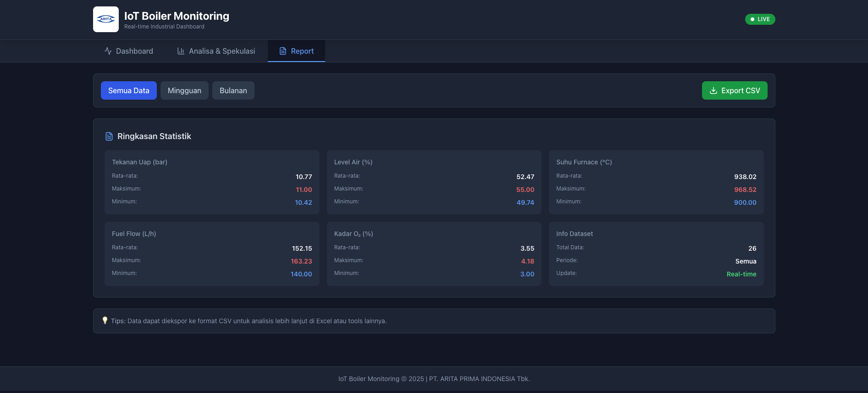Click the Ringkasan Statistik document icon

pyautogui.click(x=109, y=136)
